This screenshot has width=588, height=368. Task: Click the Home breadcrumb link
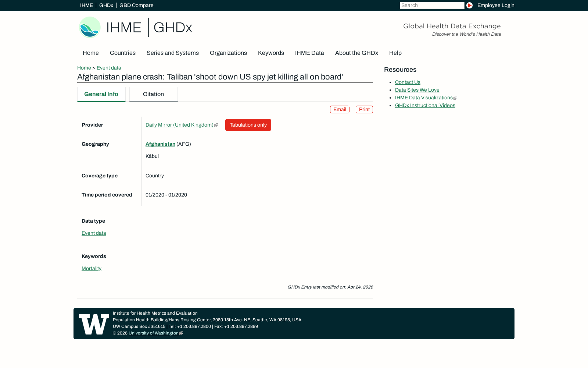[x=84, y=68]
